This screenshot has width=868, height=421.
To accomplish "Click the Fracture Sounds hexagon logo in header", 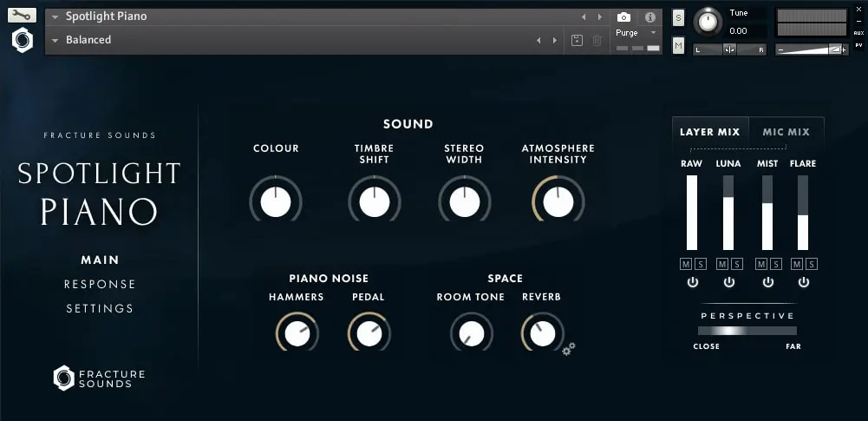I will click(23, 41).
